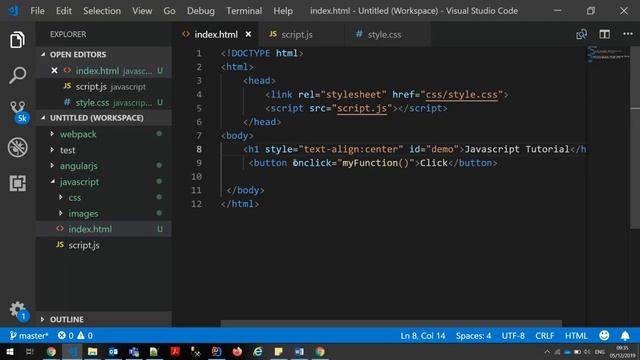Open the Terminal menu
This screenshot has width=640, height=360.
tap(244, 11)
